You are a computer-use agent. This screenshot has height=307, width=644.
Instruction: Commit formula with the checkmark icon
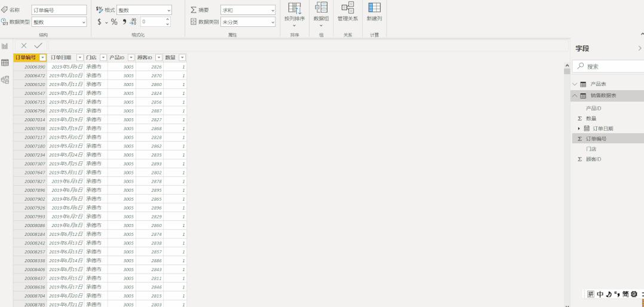(38, 45)
